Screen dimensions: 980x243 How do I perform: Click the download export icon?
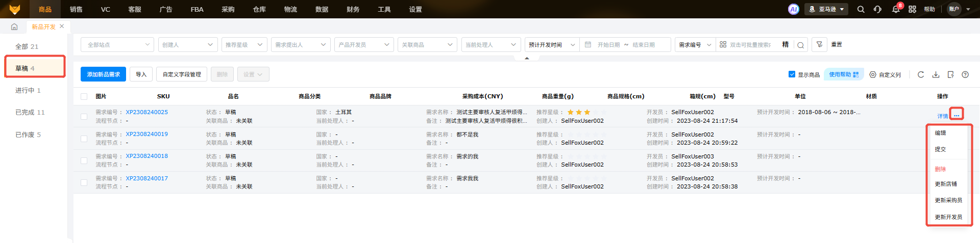pyautogui.click(x=936, y=74)
